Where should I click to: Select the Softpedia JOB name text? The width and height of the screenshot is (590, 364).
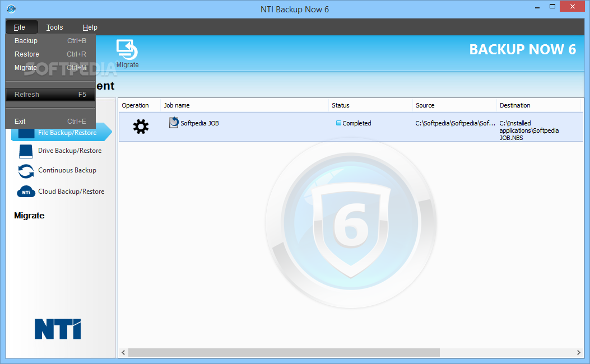point(199,123)
